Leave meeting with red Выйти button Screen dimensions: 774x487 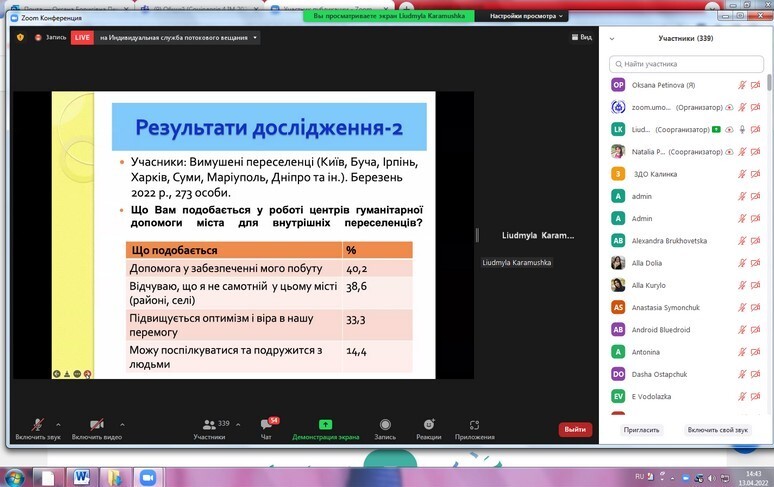pyautogui.click(x=575, y=429)
